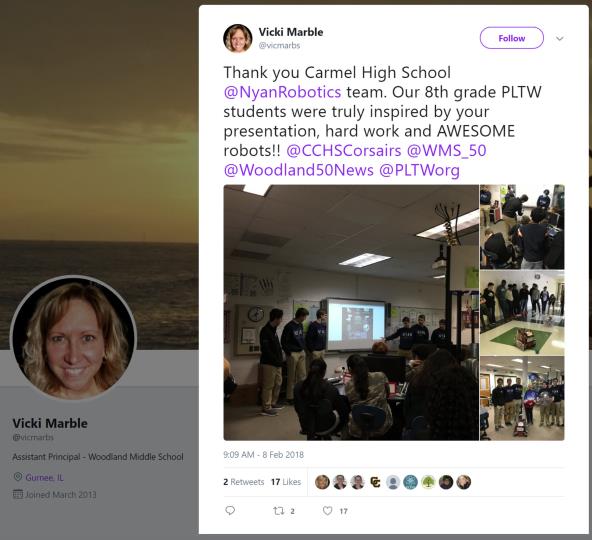
Task: Open the @NyanRobotics mention link
Action: pyautogui.click(x=282, y=92)
